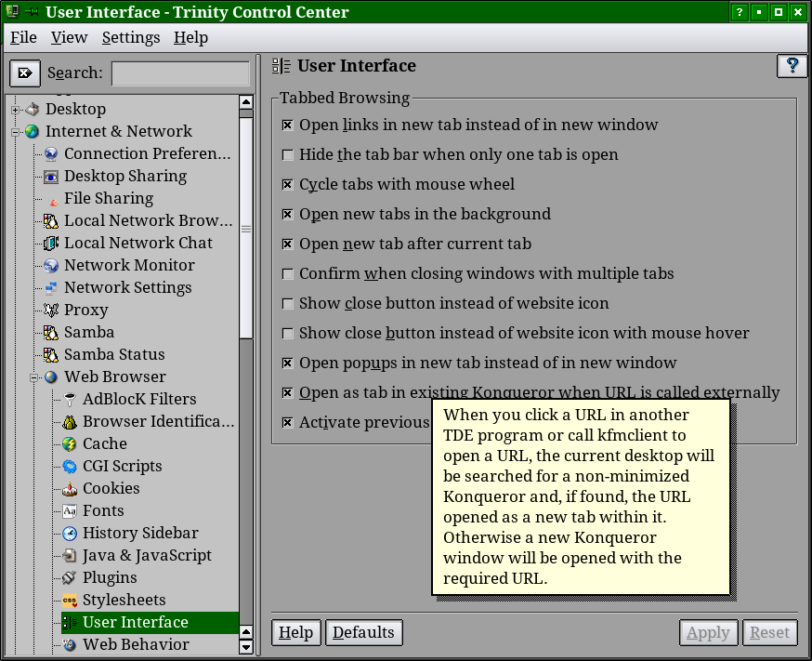Click the scrollbar down arrow at the very bottom
This screenshot has width=812, height=661.
click(x=246, y=646)
